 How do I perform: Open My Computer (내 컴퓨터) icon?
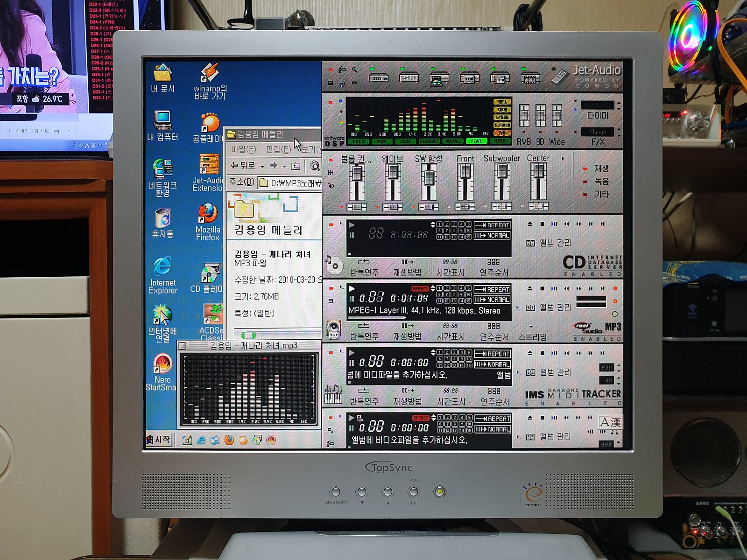(x=162, y=126)
